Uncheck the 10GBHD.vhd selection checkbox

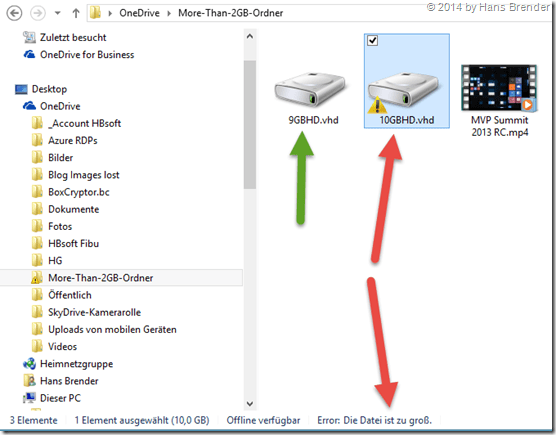point(372,40)
